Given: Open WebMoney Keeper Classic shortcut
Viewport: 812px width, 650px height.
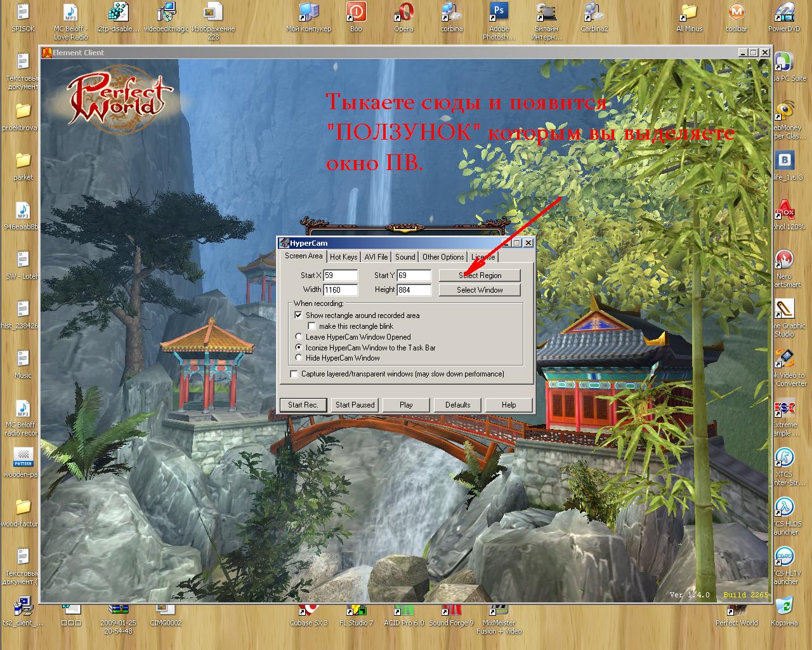Looking at the screenshot, I should 787,121.
